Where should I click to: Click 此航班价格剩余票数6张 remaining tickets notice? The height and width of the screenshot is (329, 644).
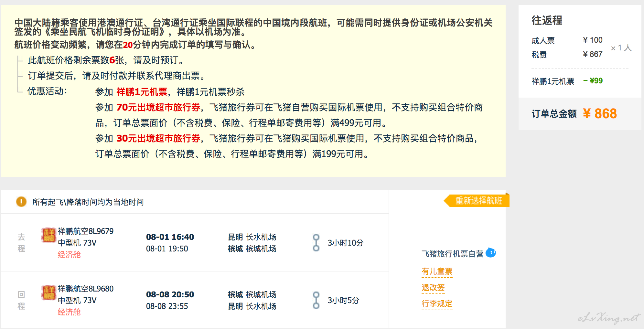click(x=106, y=60)
